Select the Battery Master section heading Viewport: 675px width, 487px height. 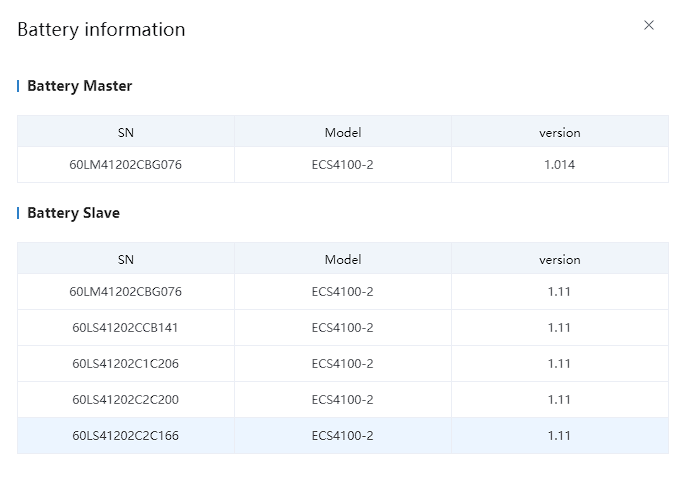tap(79, 86)
